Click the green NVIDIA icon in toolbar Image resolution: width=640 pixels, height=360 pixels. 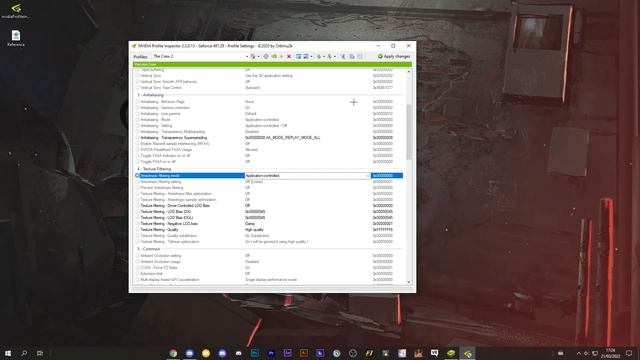[274, 56]
